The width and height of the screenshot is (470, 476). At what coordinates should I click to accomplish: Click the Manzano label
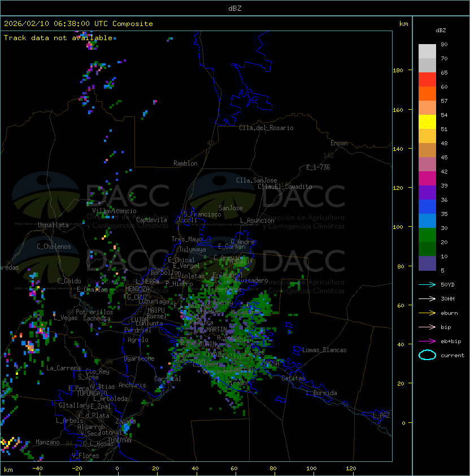point(47,442)
